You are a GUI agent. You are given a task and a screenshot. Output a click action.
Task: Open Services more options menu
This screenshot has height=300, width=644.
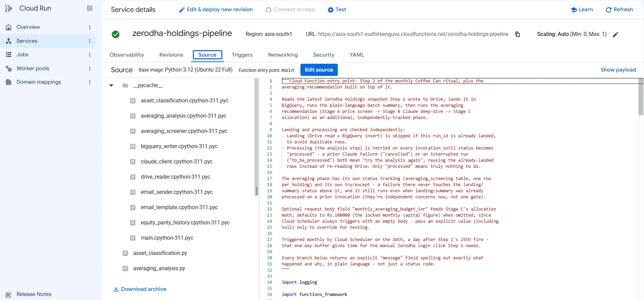[90, 41]
